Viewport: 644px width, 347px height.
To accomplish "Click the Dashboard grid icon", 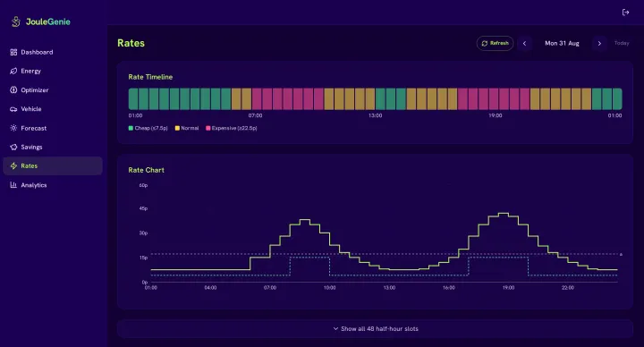I will [x=13, y=52].
